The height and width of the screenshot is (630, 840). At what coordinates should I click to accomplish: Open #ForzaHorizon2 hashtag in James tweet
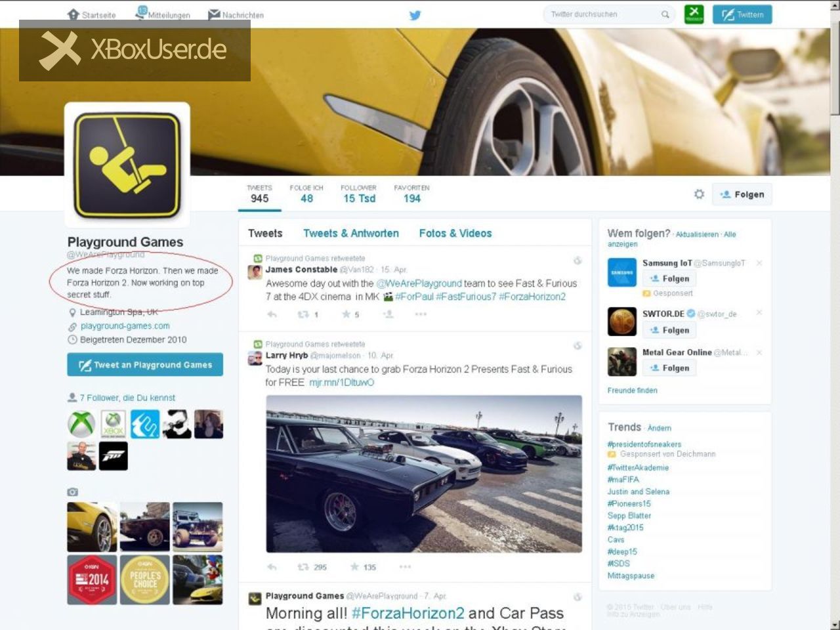[532, 297]
